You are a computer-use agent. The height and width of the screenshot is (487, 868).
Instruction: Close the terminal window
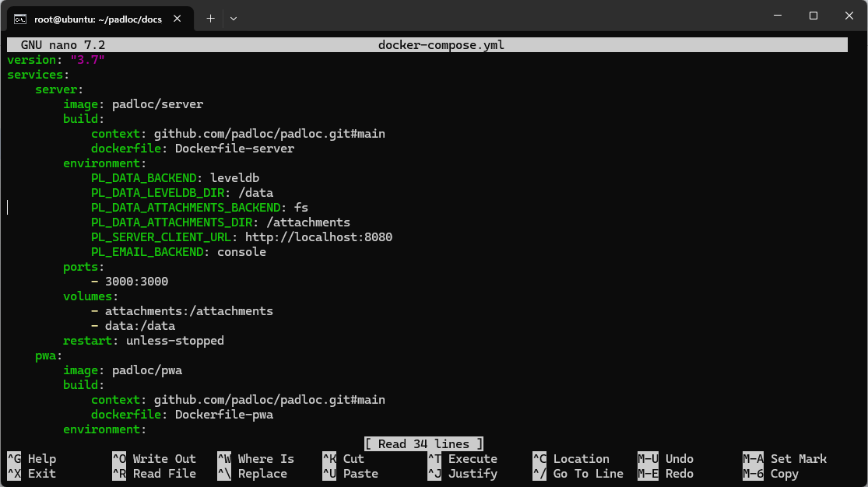pos(849,16)
